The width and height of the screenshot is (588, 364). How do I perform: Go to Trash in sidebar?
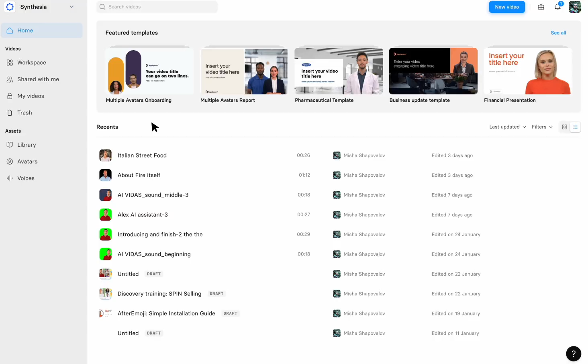click(24, 112)
